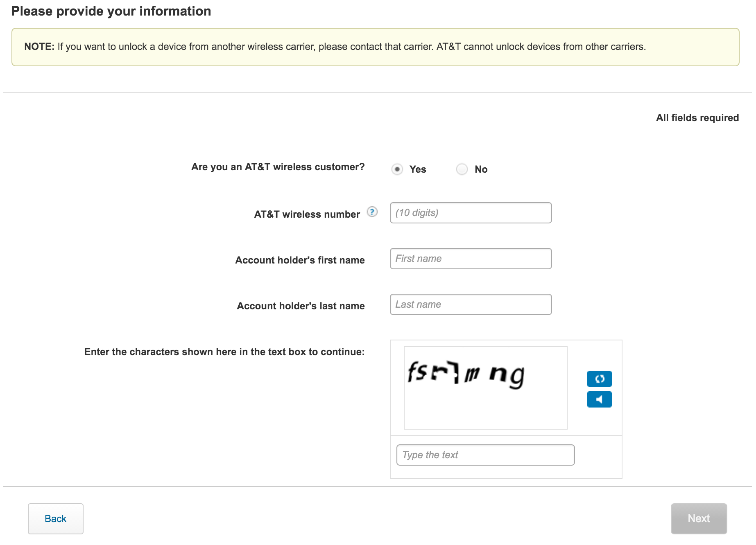The image size is (756, 545).
Task: Focus the Type the text captcha box
Action: pyautogui.click(x=485, y=455)
